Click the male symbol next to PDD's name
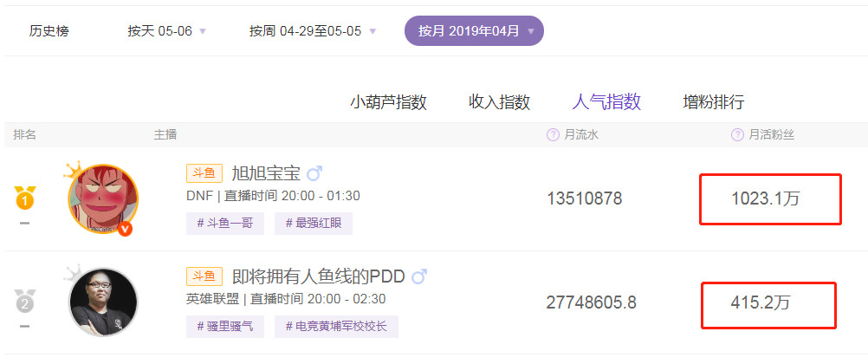 click(x=419, y=276)
